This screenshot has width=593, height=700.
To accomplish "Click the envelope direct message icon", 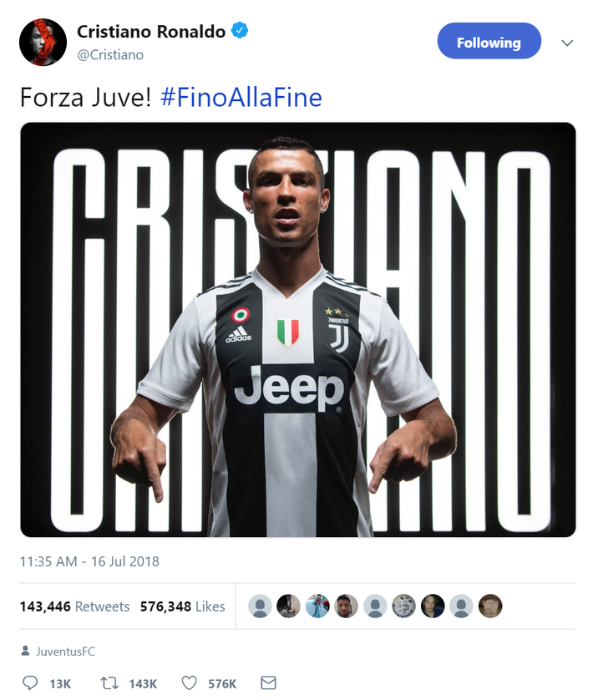I will 268,683.
